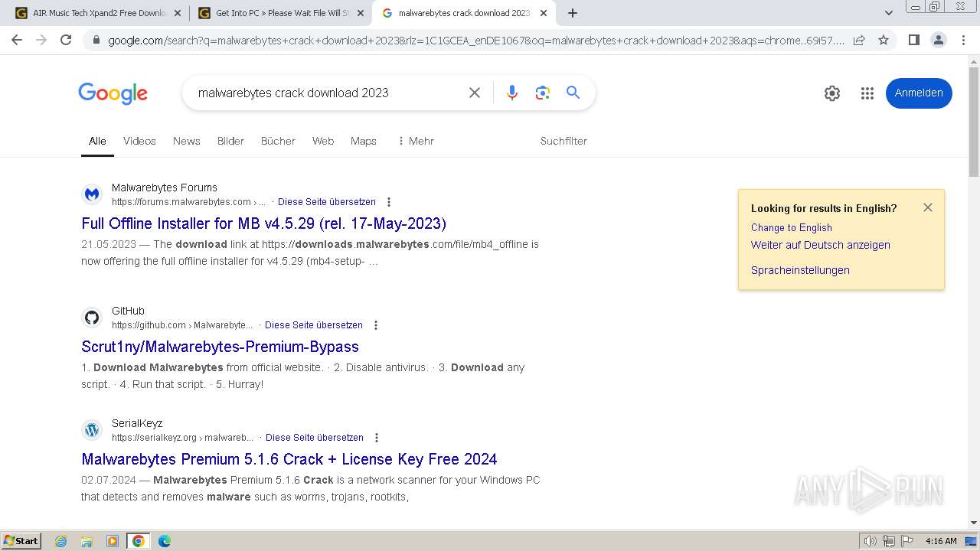Bookmark this page with the star icon

(x=884, y=40)
